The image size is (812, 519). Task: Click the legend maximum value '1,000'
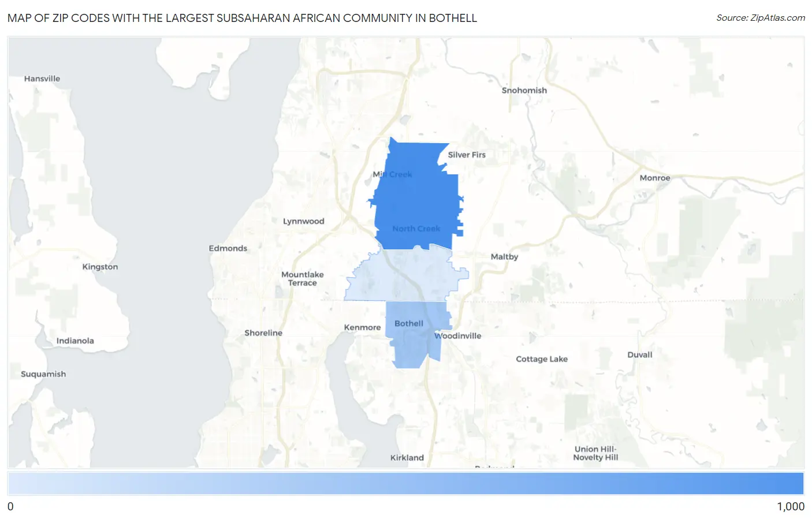pos(791,507)
